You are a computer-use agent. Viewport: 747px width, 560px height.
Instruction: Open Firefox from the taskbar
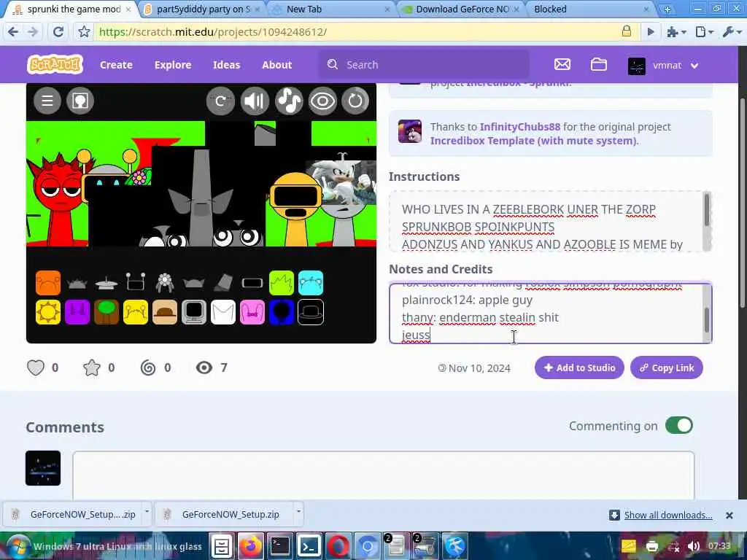[x=251, y=546]
